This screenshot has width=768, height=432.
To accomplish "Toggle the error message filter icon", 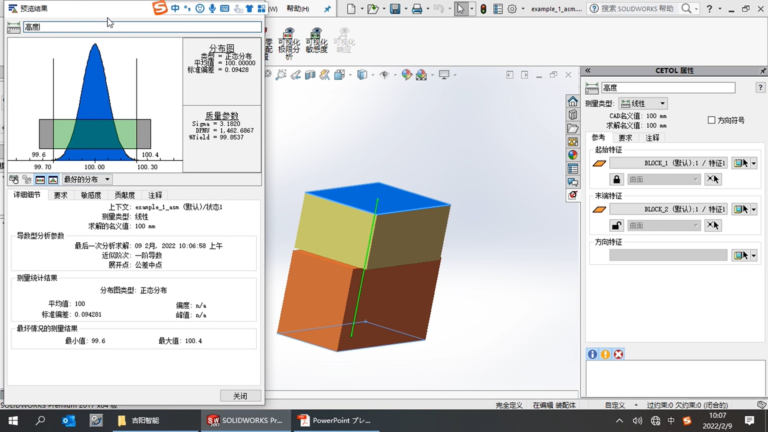I will [619, 354].
